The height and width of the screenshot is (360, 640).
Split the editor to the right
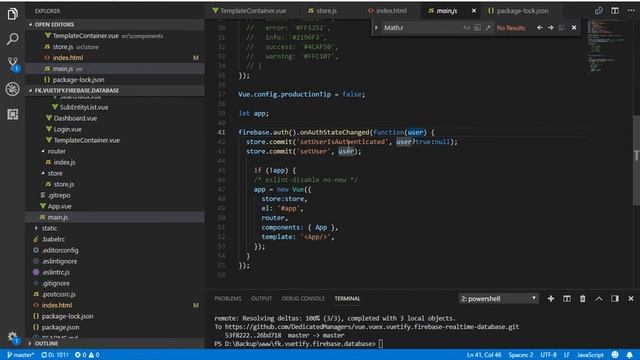click(x=615, y=11)
